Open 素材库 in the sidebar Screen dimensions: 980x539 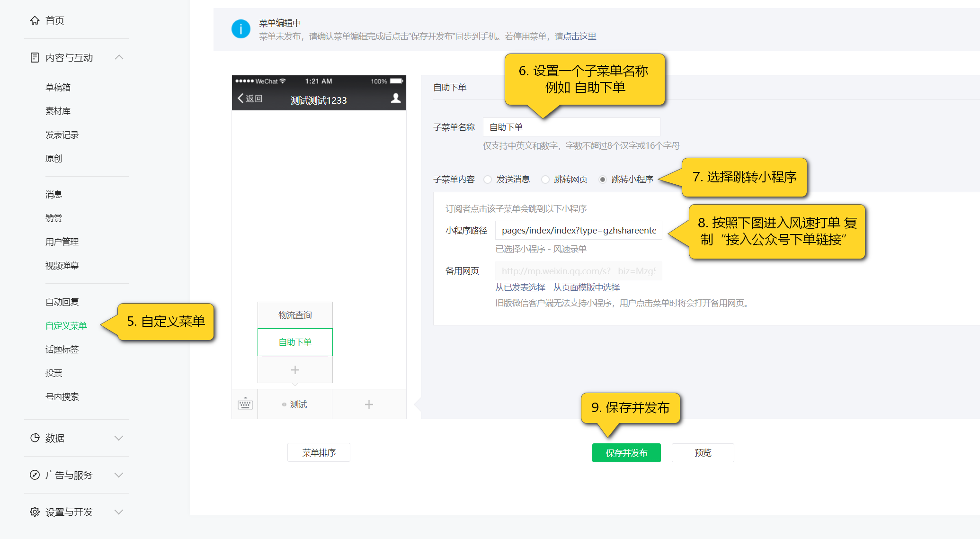pyautogui.click(x=58, y=111)
